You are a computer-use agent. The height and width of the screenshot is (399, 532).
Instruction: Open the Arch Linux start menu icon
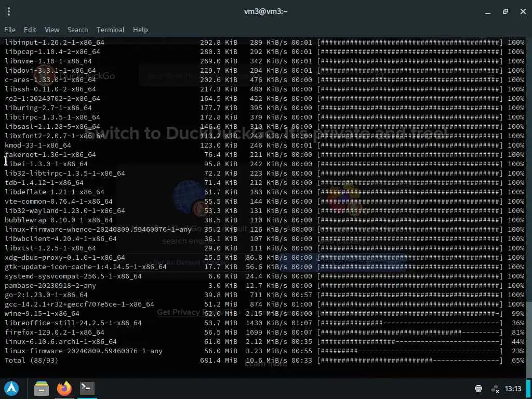click(x=11, y=388)
